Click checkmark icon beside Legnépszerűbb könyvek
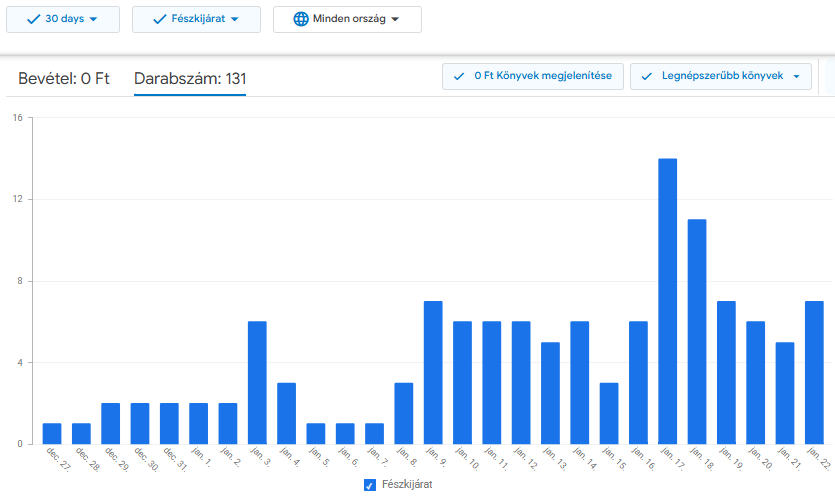This screenshot has height=498, width=835. [646, 76]
